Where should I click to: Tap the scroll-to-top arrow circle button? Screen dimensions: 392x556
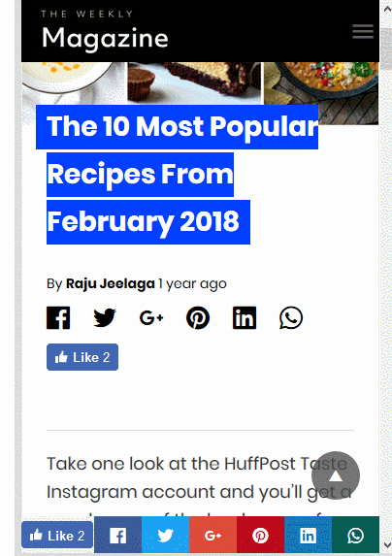click(336, 475)
